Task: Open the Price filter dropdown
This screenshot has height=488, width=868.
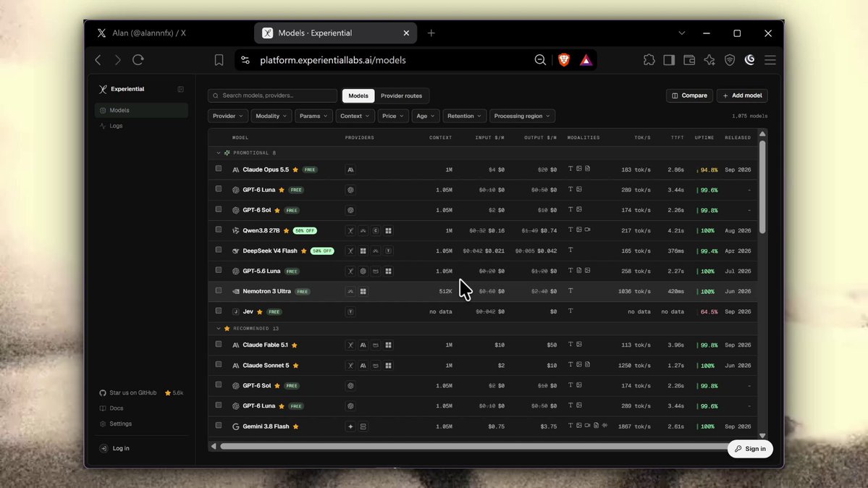Action: pyautogui.click(x=393, y=116)
